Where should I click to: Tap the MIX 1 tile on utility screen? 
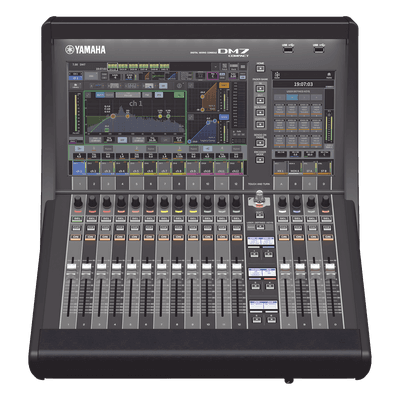(280, 167)
